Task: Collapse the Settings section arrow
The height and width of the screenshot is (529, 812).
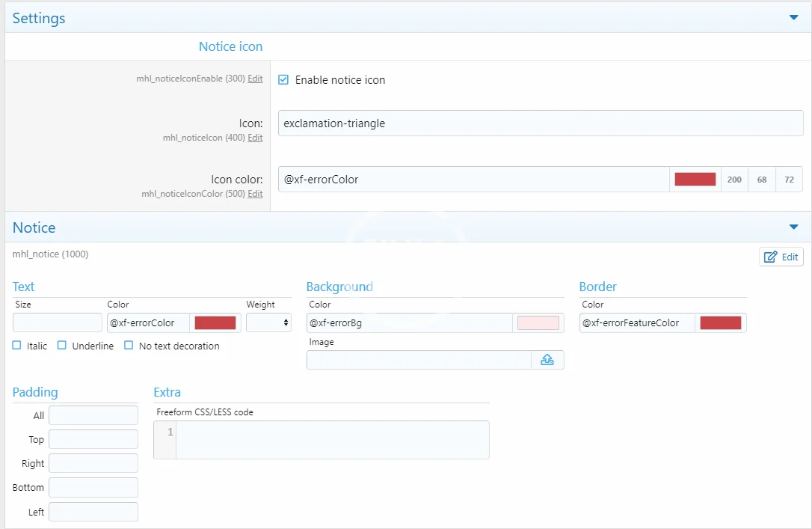Action: click(793, 18)
